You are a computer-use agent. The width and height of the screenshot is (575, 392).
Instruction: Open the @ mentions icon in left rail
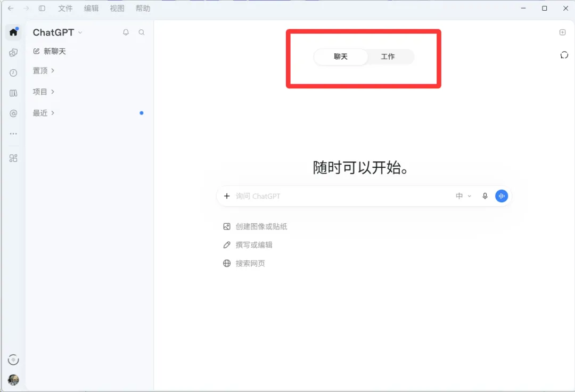[13, 113]
